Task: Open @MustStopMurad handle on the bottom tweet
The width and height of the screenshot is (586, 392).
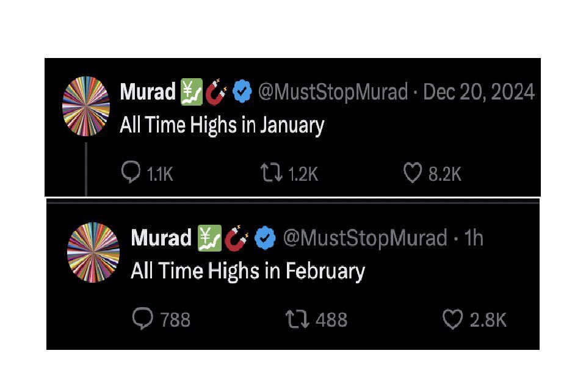Action: 365,238
